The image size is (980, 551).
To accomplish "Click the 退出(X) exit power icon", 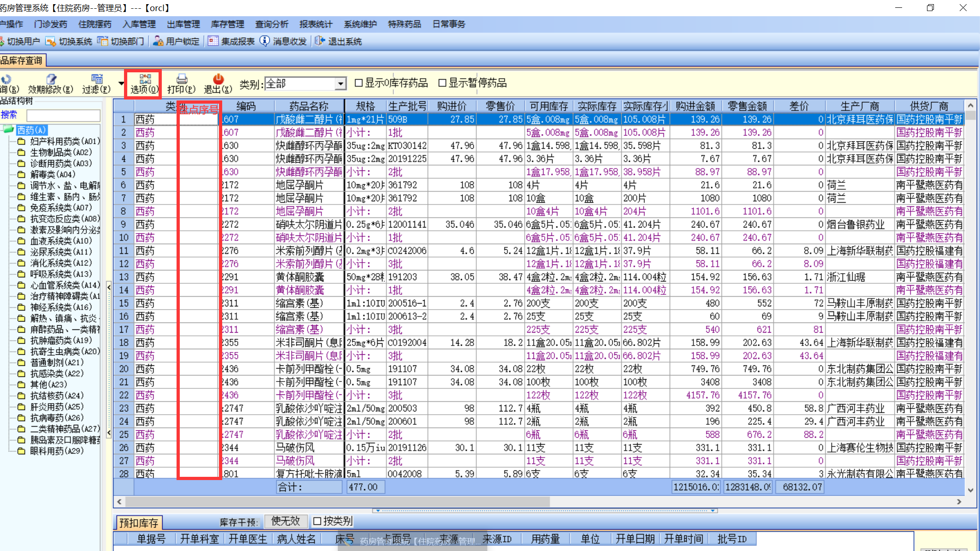I will pyautogui.click(x=218, y=79).
